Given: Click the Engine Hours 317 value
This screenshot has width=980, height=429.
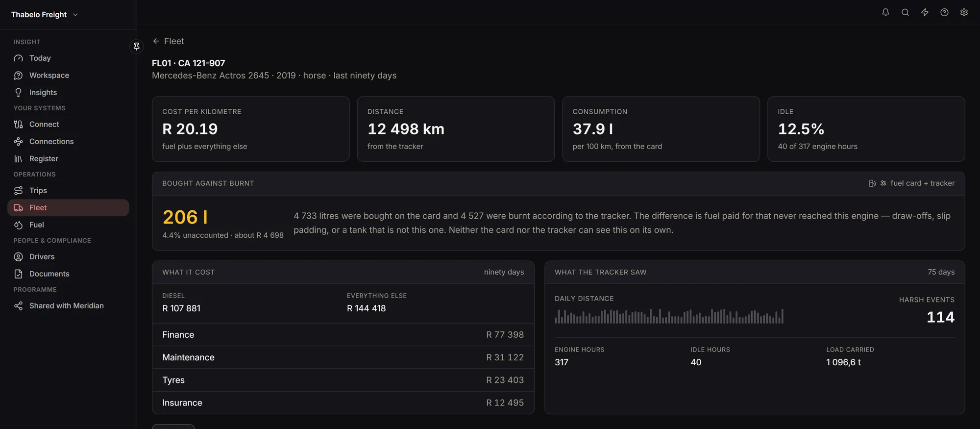Looking at the screenshot, I should tap(562, 362).
